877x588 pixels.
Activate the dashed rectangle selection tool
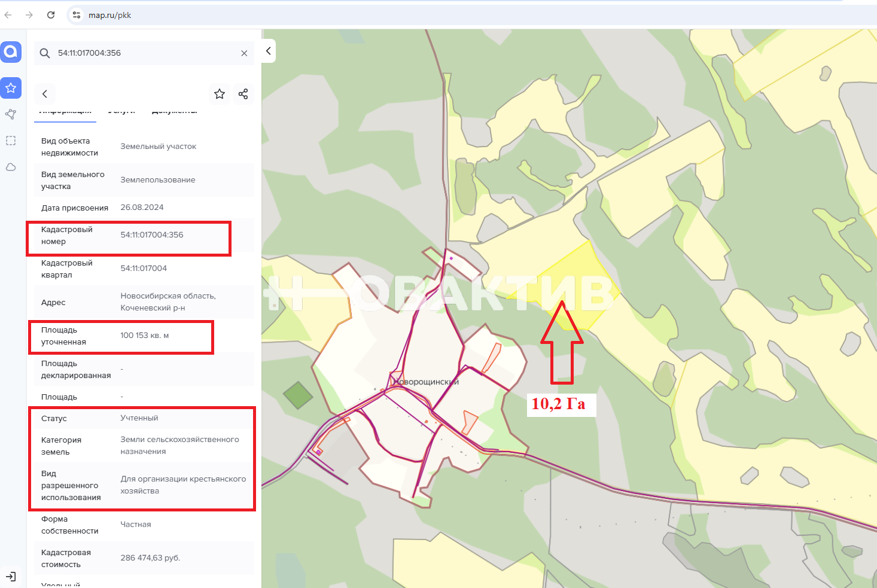[11, 141]
